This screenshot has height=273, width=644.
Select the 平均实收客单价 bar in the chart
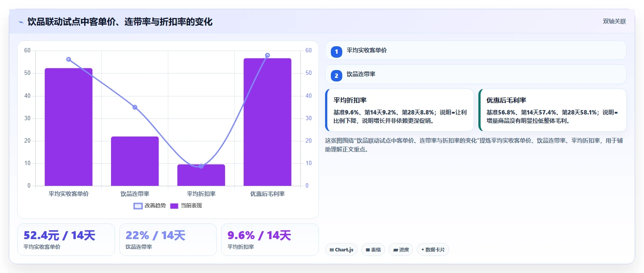tap(69, 127)
